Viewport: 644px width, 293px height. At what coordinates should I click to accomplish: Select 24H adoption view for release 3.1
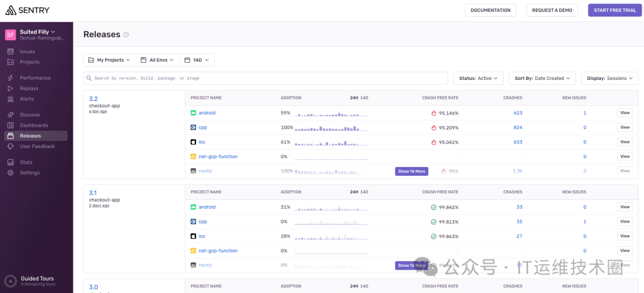[354, 192]
